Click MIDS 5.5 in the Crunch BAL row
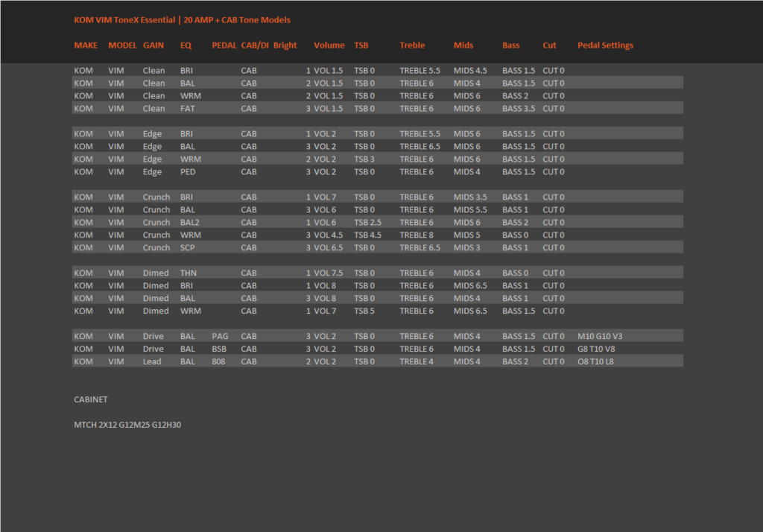Screen dimensions: 763x532 (470, 210)
